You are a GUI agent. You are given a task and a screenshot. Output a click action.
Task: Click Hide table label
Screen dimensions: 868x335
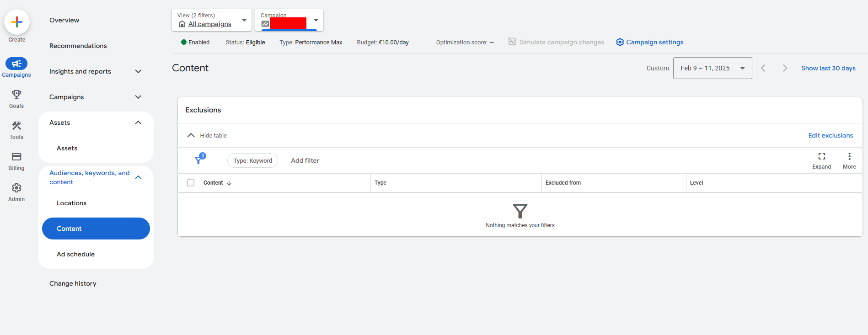point(213,135)
